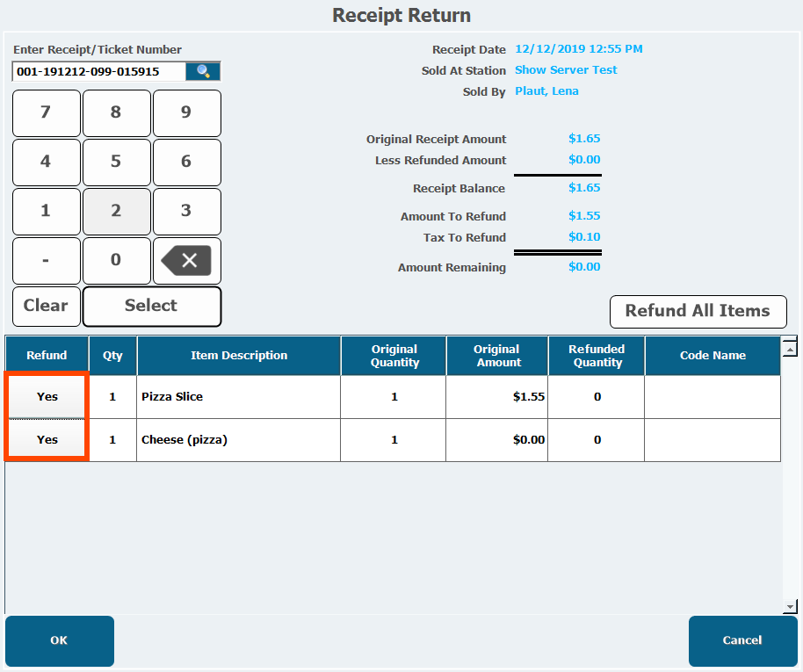Image resolution: width=803 pixels, height=672 pixels.
Task: Clear the entered receipt number
Action: pos(46,306)
